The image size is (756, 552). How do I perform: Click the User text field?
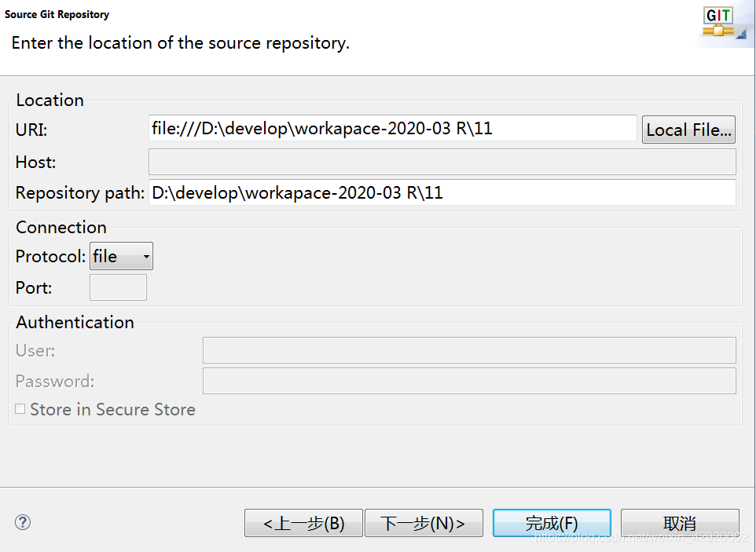469,350
